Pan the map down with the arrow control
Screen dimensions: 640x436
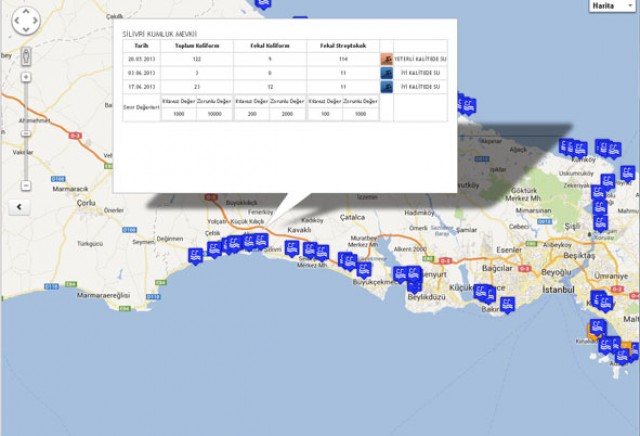tap(26, 29)
